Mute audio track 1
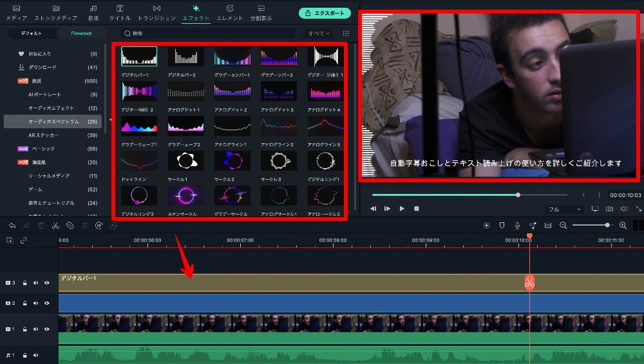The image size is (644, 364). tap(35, 356)
